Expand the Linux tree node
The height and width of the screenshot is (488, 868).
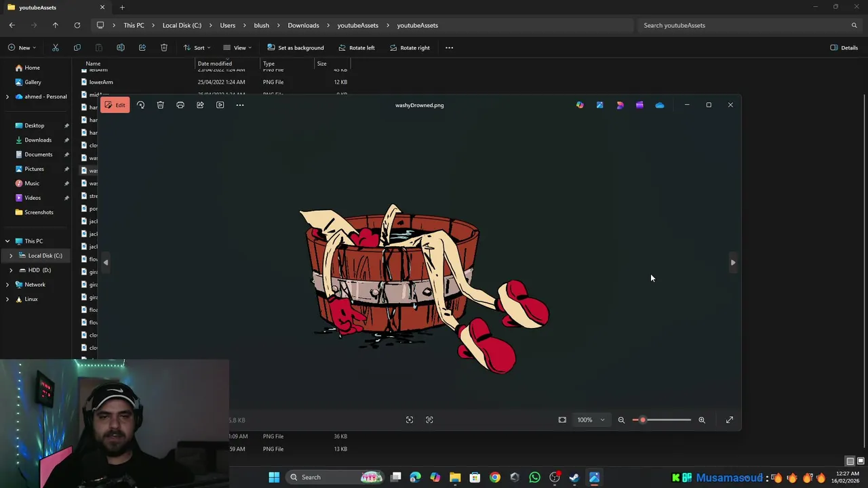click(x=7, y=299)
